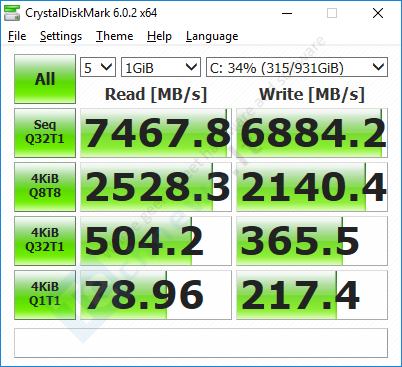
Task: Open the test count dropdown showing 5
Action: coord(98,68)
